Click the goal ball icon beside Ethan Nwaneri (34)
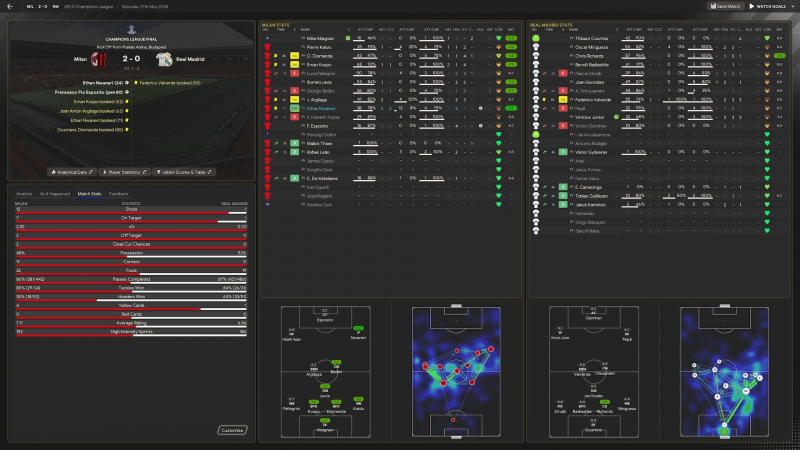This screenshot has width=800, height=450. click(127, 83)
